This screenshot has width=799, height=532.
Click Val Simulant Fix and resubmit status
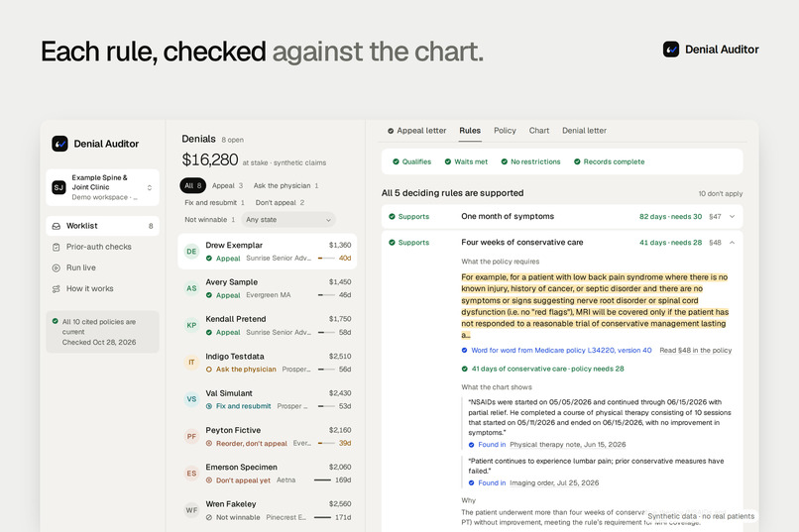point(239,406)
